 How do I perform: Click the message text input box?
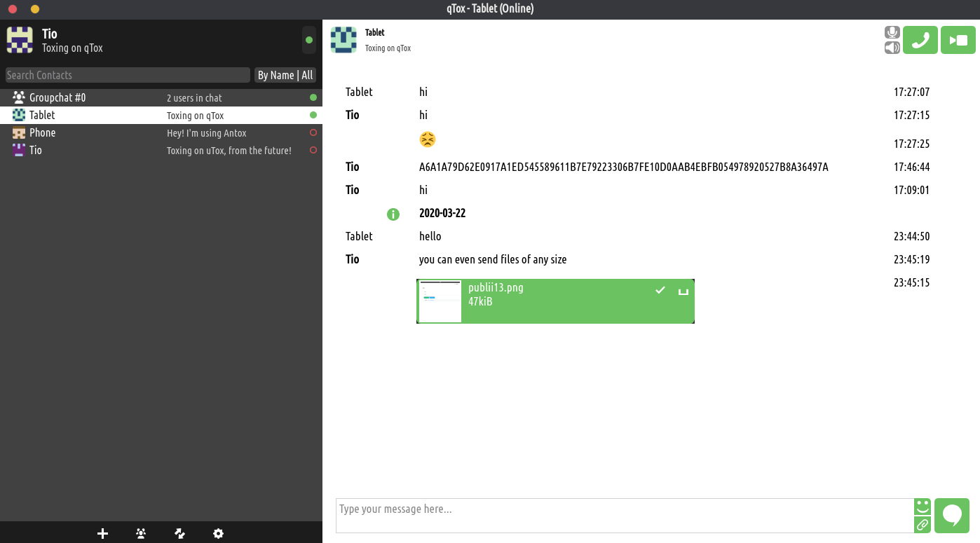[x=624, y=516]
